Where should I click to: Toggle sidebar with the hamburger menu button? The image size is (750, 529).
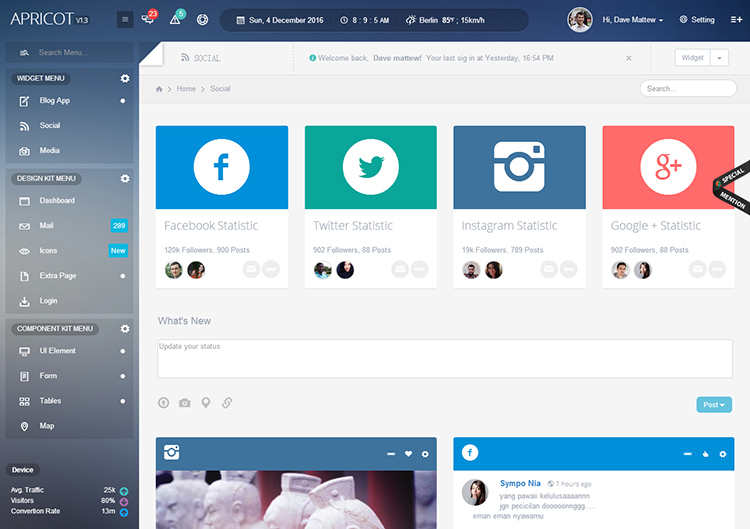click(125, 20)
